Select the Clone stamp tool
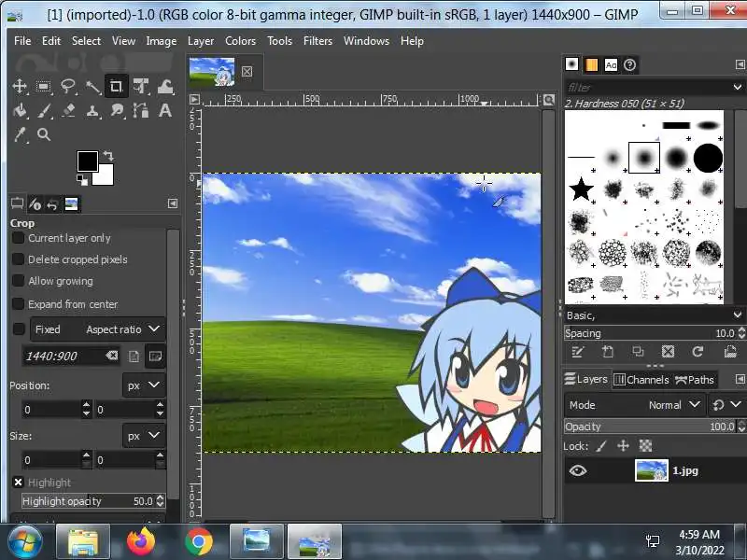 [x=92, y=110]
